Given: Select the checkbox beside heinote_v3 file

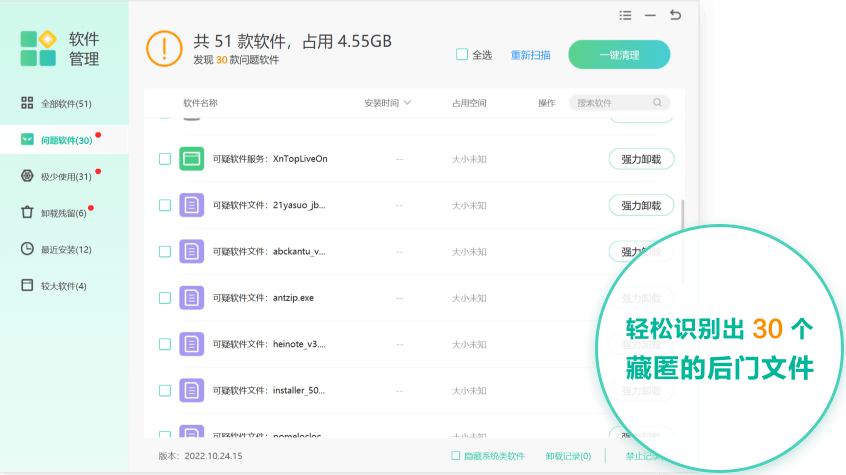Looking at the screenshot, I should 165,344.
